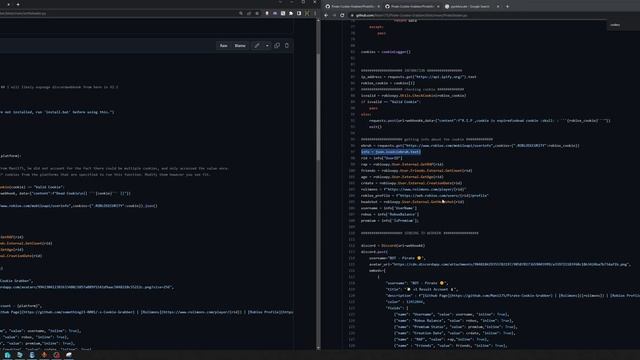This screenshot has height=360, width=640.
Task: Open a new tab in right browser
Action: coord(507,7)
